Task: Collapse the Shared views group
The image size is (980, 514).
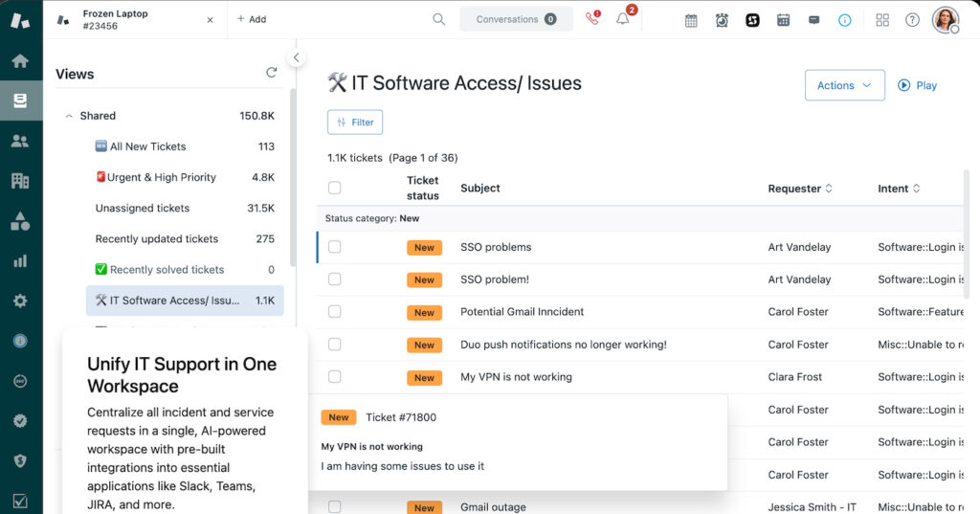Action: pos(69,116)
